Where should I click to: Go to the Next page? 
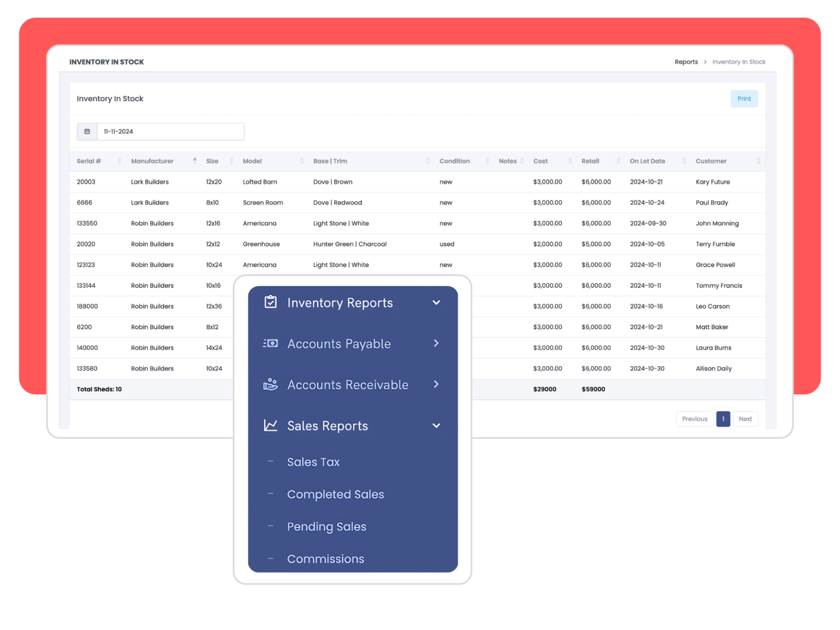tap(745, 419)
